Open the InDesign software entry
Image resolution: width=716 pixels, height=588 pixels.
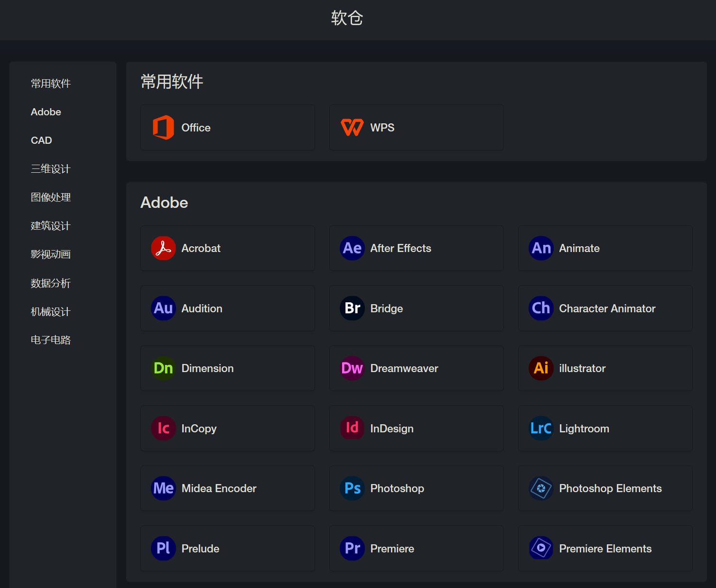pyautogui.click(x=391, y=429)
